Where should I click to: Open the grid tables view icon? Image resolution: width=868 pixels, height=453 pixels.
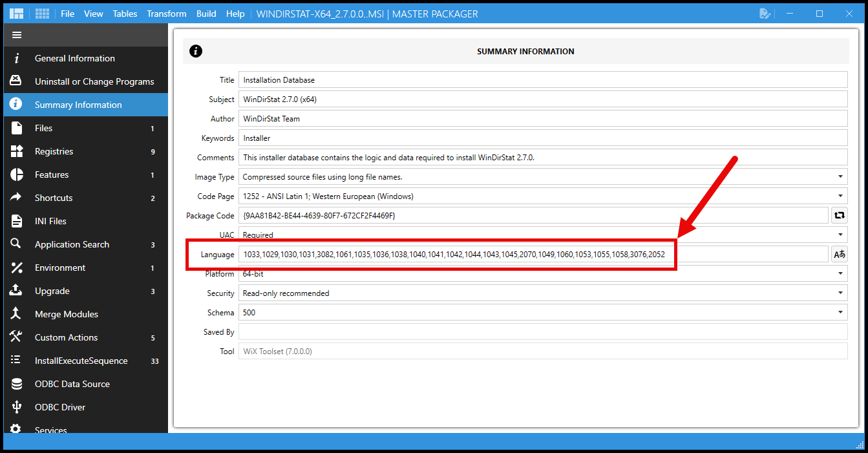(42, 14)
